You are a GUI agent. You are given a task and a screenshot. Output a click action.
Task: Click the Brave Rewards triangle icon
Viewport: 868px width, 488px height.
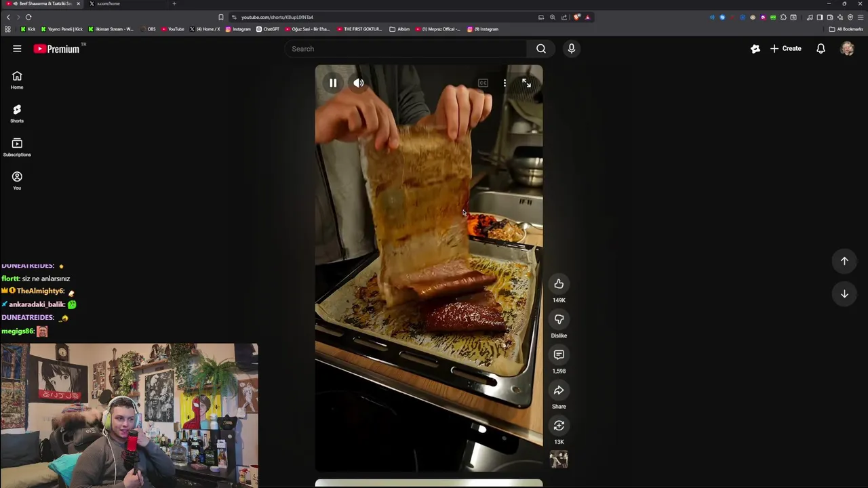[x=587, y=17]
